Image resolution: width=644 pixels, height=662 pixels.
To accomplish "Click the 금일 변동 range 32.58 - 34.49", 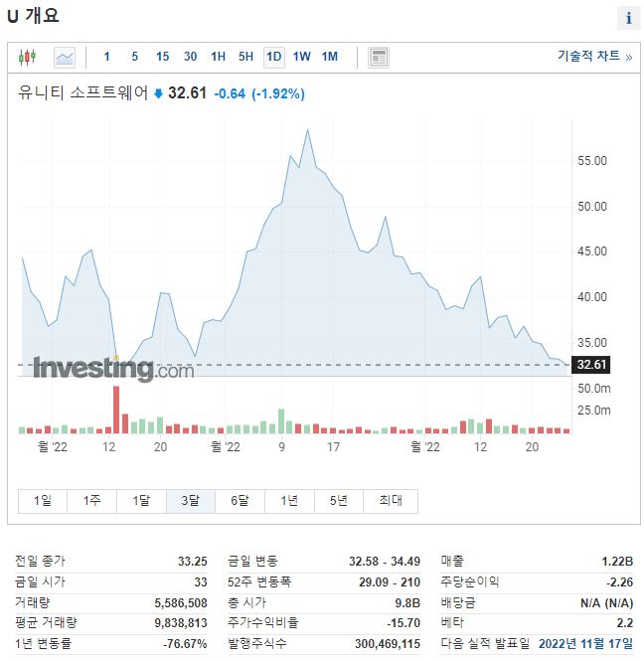I will [x=385, y=561].
